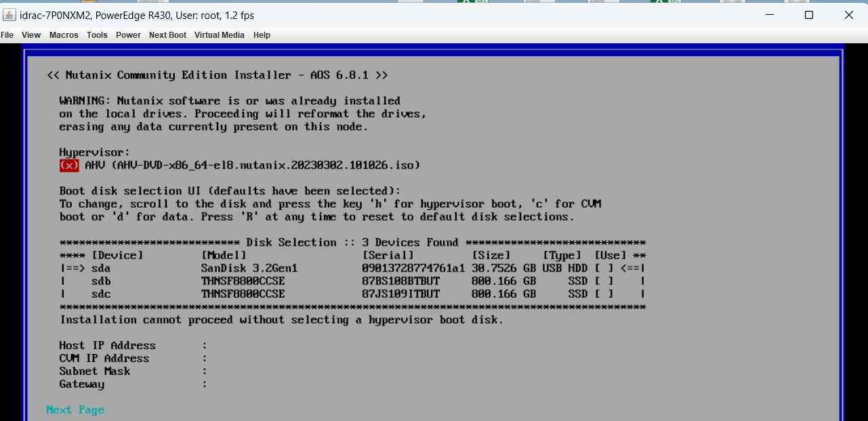Select the sda device row name
Image resolution: width=868 pixels, height=421 pixels.
[x=101, y=269]
